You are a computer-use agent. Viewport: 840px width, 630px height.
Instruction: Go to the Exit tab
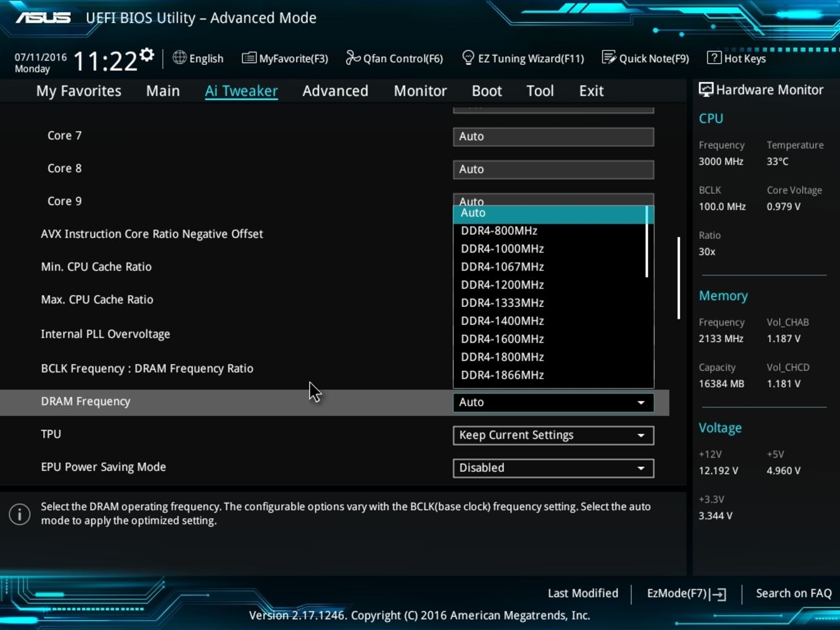591,91
